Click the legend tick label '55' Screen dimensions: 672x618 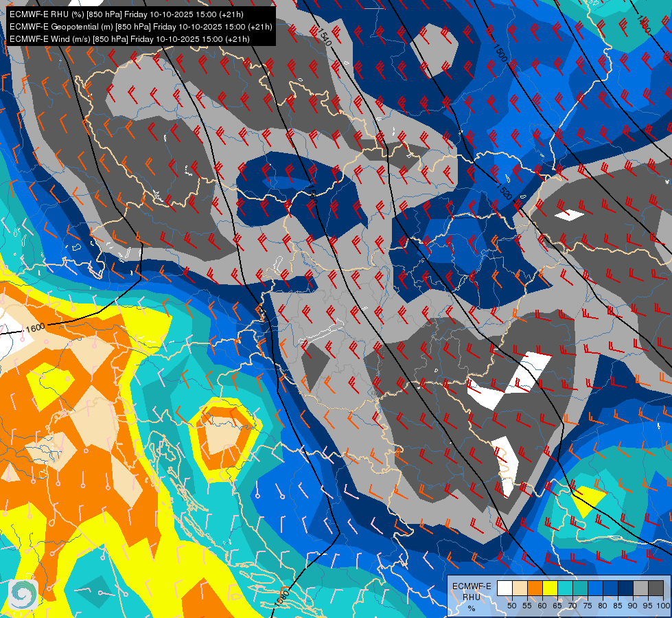(527, 606)
